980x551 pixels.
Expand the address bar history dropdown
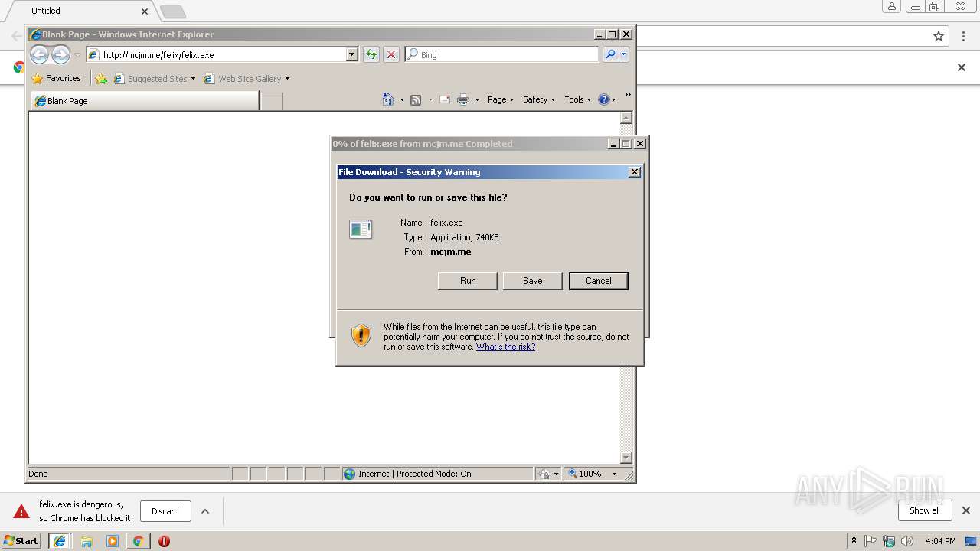[x=352, y=54]
